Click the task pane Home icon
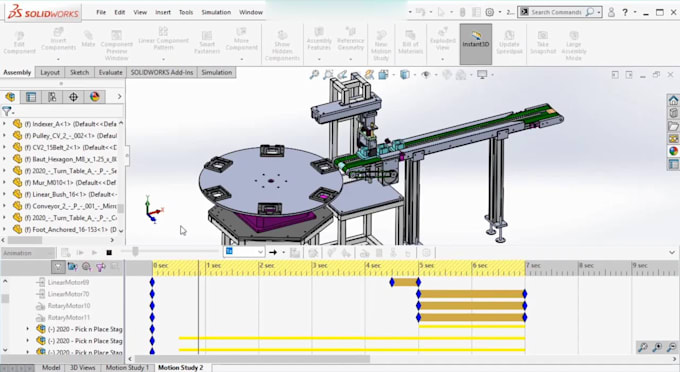Image resolution: width=680 pixels, height=372 pixels. point(673,101)
